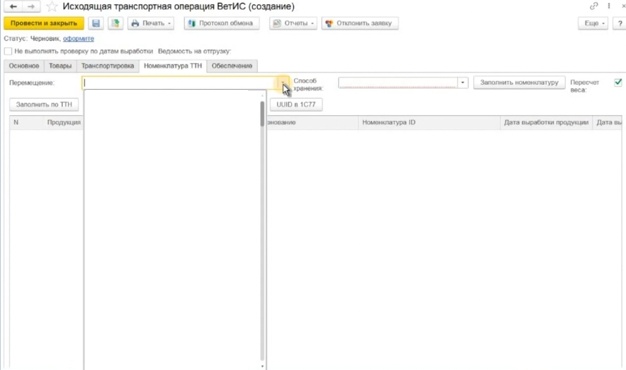
Task: Toggle the Пересчет веса checkbox
Action: click(618, 82)
